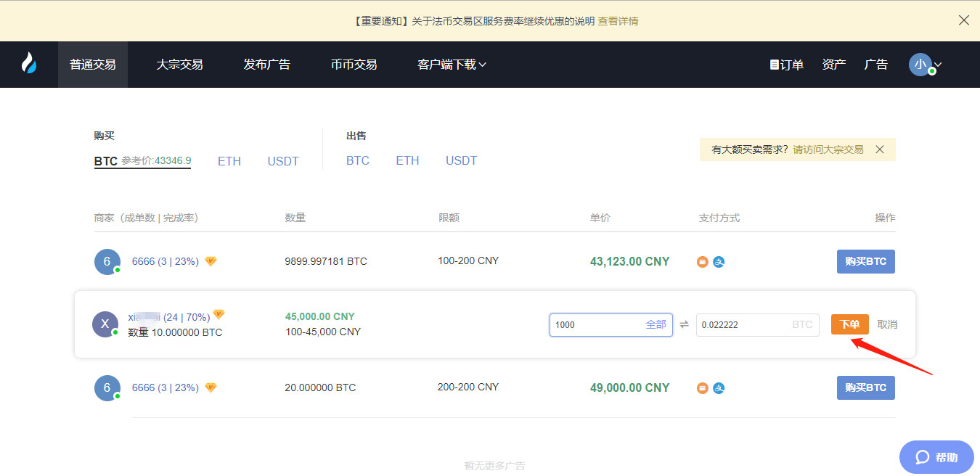Viewport: 980px width, 476px height.
Task: Focus the CNY amount field showing 1000
Action: click(x=611, y=325)
